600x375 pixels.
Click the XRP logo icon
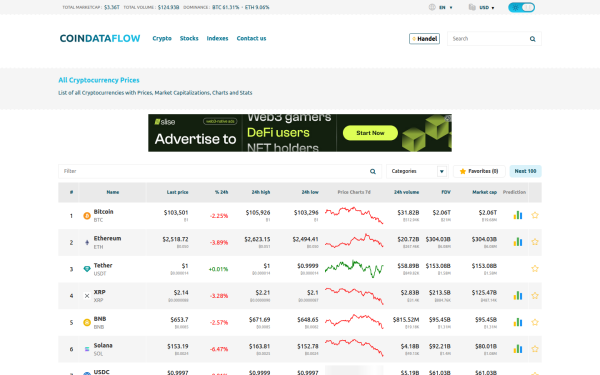tap(87, 296)
